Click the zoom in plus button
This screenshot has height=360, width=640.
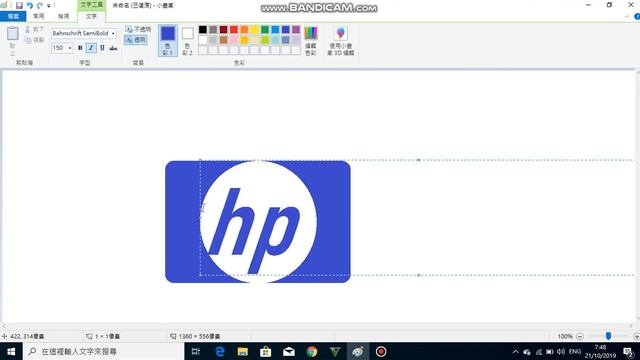pos(636,336)
